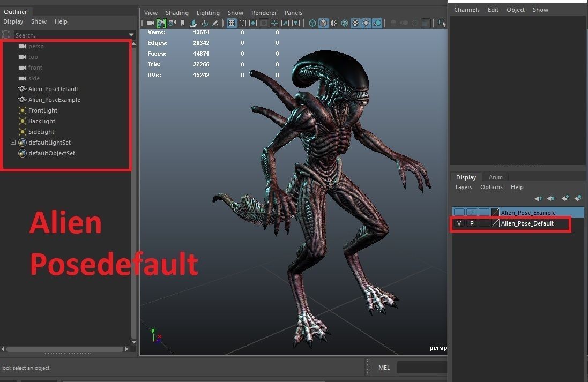Switch to Wireframe display icon
The width and height of the screenshot is (588, 382).
tap(312, 23)
